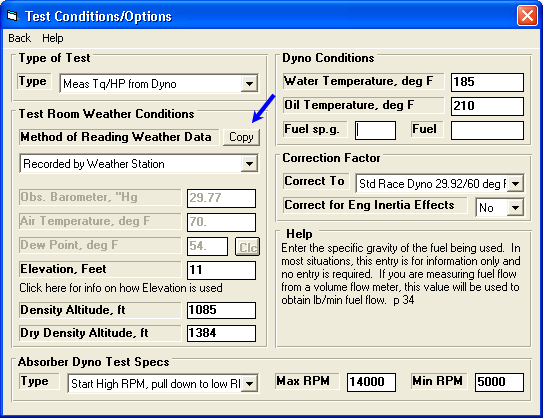Open the Recorded by Weather Station dropdown
The image size is (543, 418).
point(249,164)
